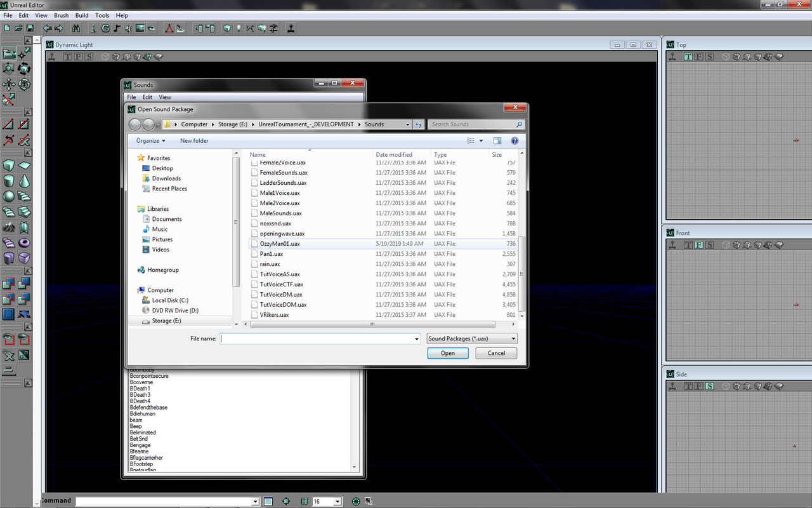Image resolution: width=812 pixels, height=508 pixels.
Task: Open the Group browser G icon
Action: pyautogui.click(x=105, y=29)
